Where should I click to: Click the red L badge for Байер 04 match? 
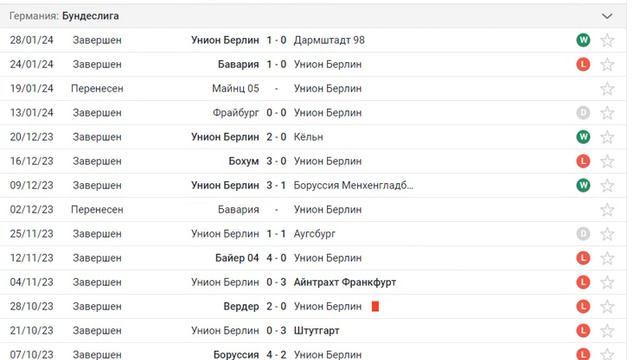coord(583,258)
